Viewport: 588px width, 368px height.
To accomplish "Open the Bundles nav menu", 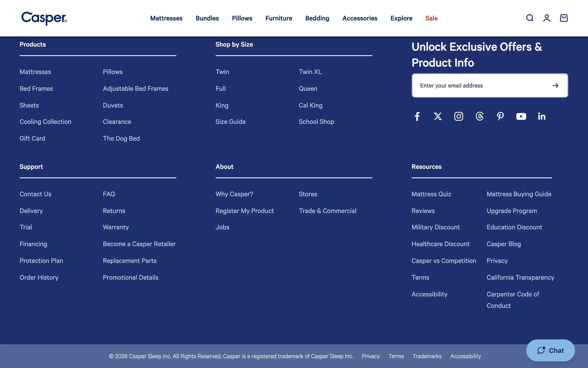I will point(207,18).
